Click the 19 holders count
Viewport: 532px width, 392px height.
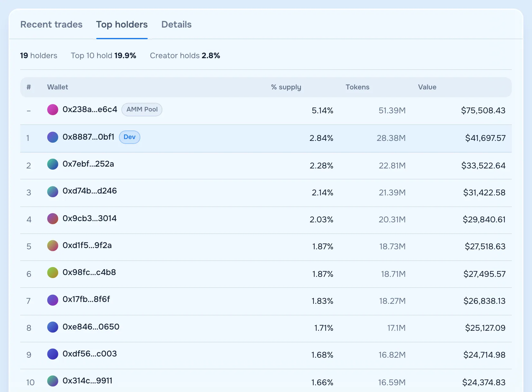pos(39,55)
